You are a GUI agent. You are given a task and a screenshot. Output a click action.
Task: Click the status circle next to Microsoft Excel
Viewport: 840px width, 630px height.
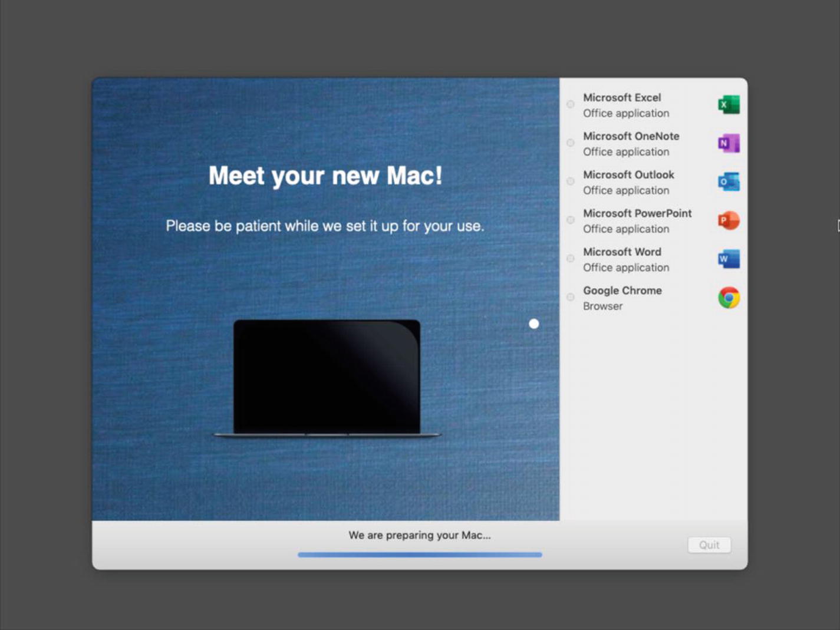point(570,104)
